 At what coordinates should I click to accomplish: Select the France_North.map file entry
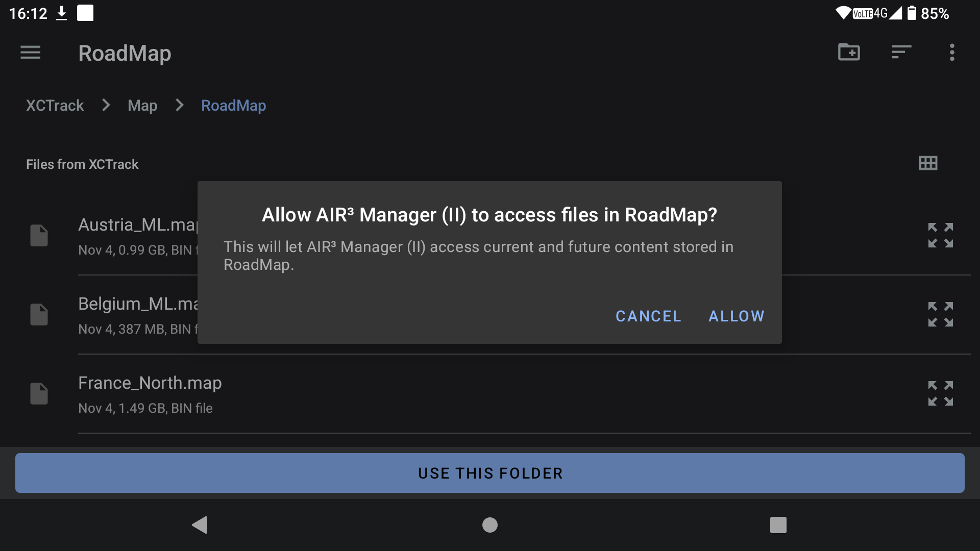click(x=150, y=384)
